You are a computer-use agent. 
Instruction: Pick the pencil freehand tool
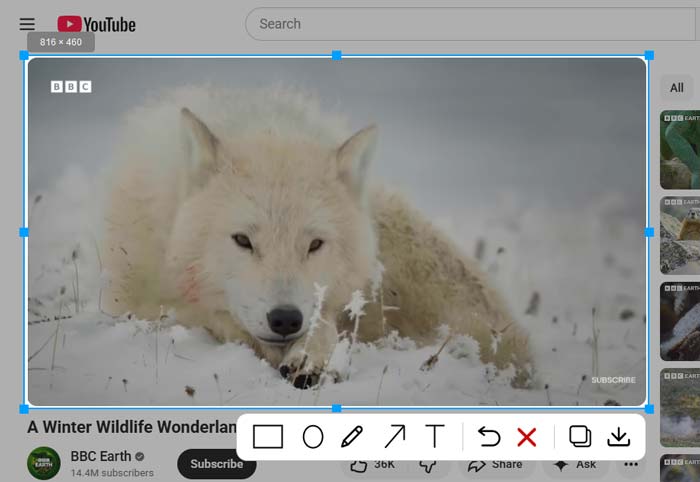click(352, 436)
